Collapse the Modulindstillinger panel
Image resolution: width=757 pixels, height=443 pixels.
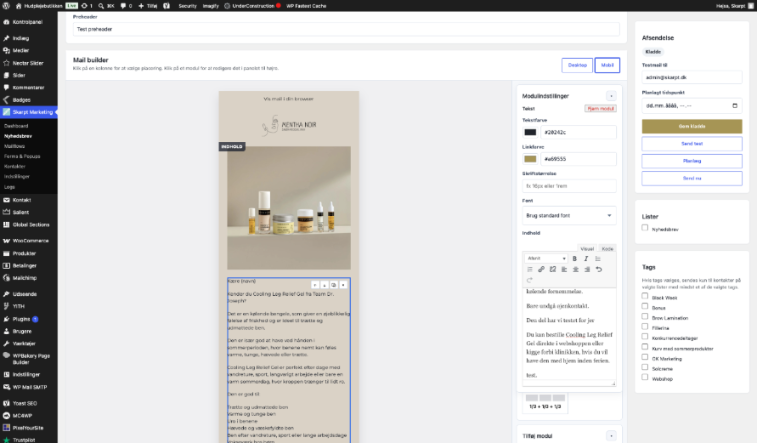click(x=611, y=96)
